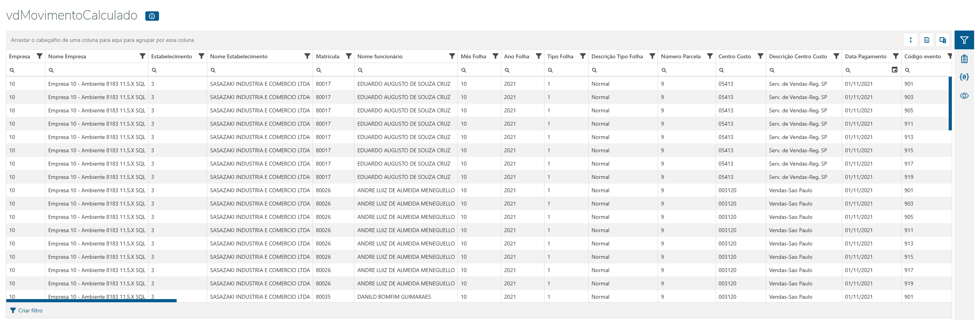Open filter dropdown for Nome Empresa column

coord(143,56)
